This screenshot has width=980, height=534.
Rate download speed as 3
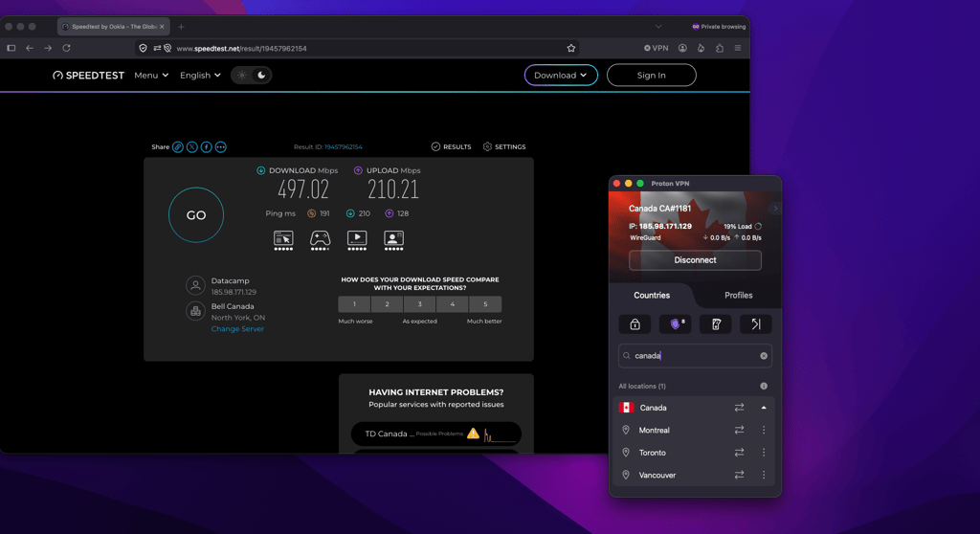[419, 304]
